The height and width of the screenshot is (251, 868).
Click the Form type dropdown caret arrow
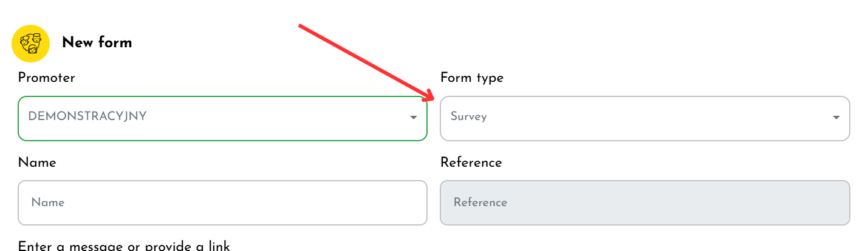pos(836,118)
